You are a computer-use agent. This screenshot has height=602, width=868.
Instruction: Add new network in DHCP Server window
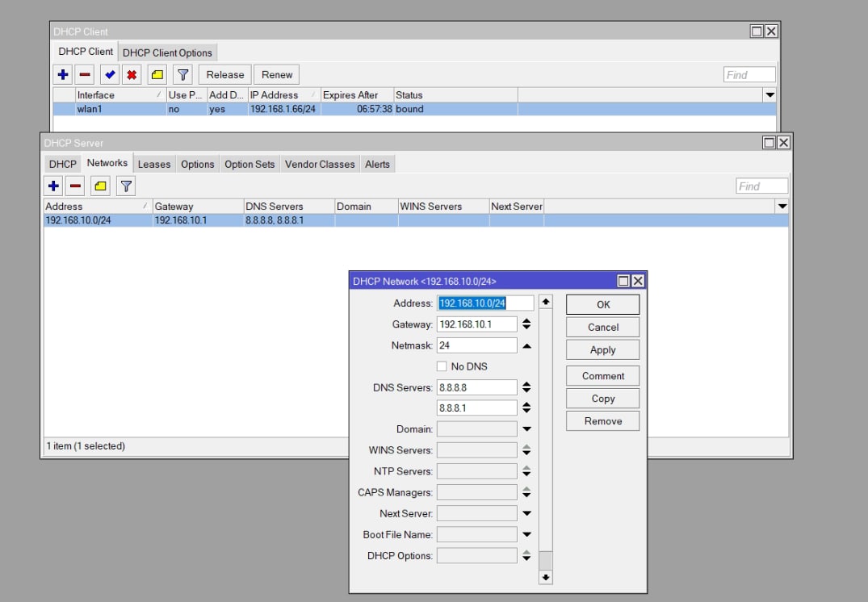pyautogui.click(x=54, y=186)
